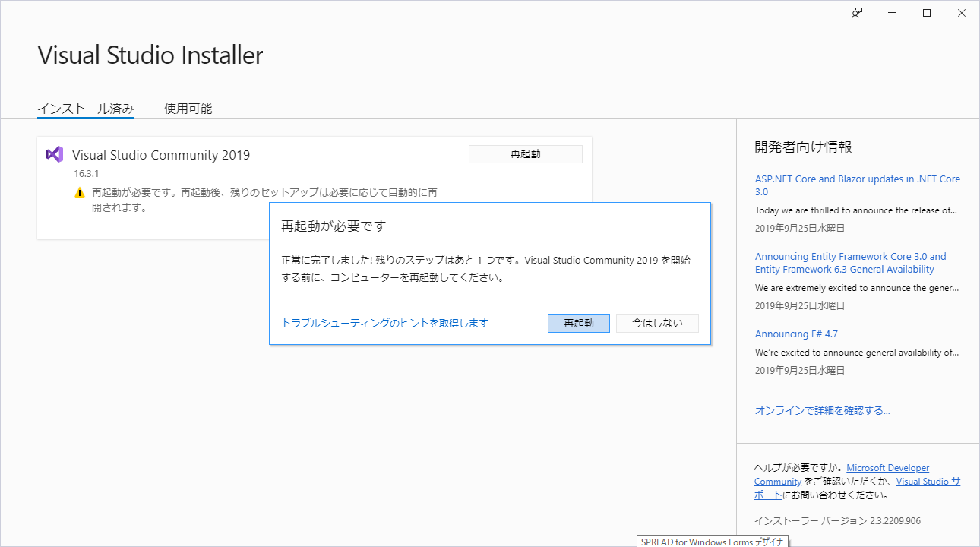Click インストーラー バージョン 2.3.2209.906 text
The image size is (980, 547).
coord(837,521)
